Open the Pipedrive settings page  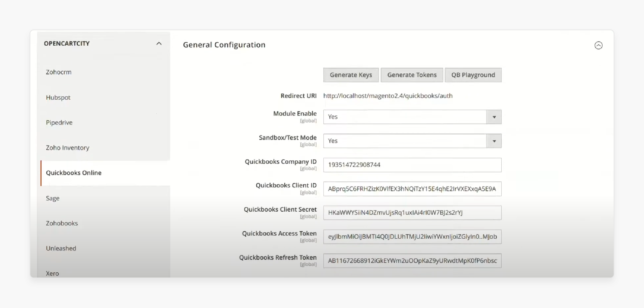59,122
